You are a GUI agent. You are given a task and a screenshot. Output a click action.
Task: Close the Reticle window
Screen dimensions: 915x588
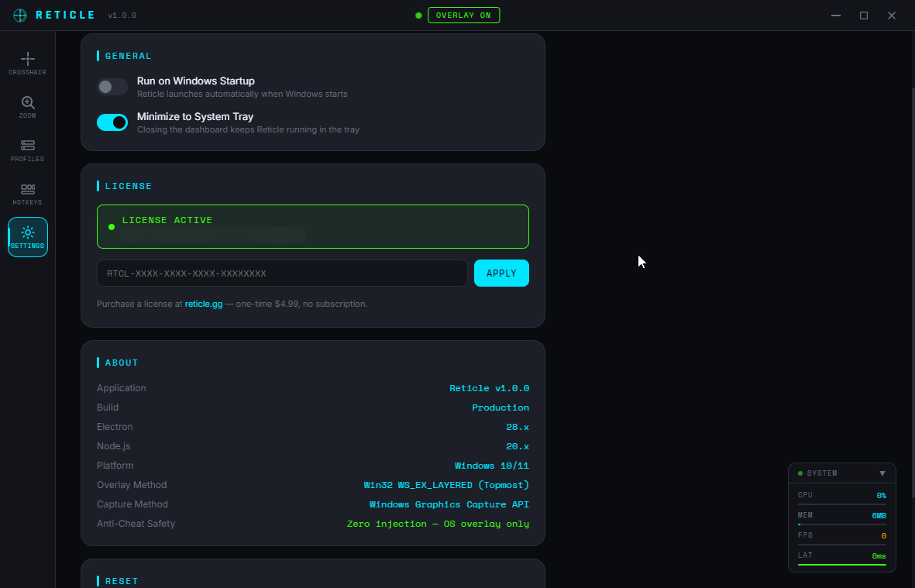pyautogui.click(x=892, y=15)
